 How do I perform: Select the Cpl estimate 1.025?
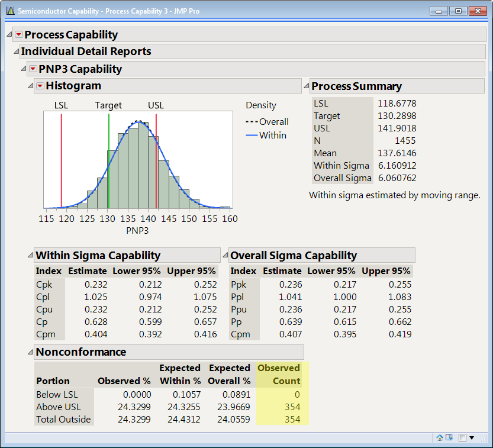96,296
